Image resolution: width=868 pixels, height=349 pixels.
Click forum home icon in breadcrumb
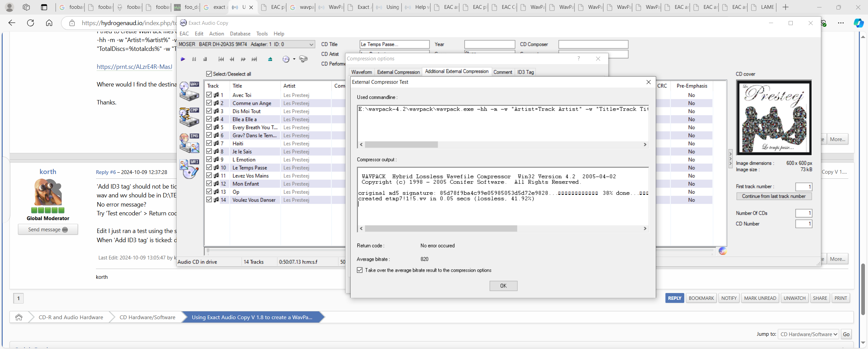[x=19, y=317]
